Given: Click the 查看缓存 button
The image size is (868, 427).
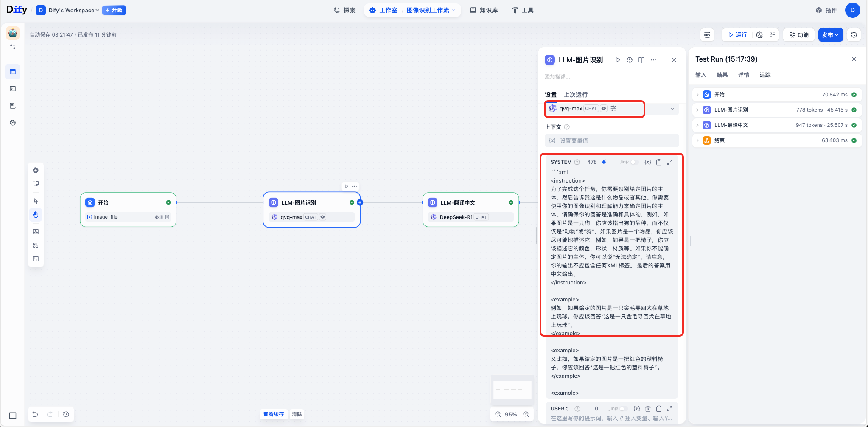Looking at the screenshot, I should [x=274, y=414].
